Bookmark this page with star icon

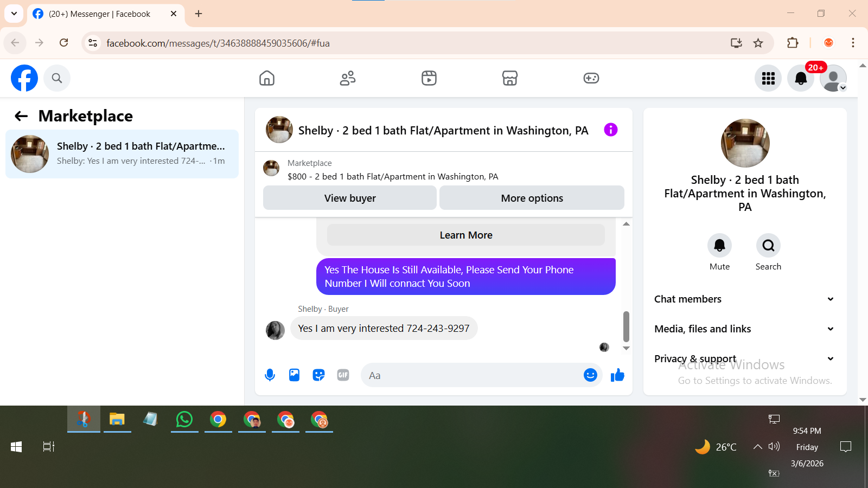tap(758, 43)
